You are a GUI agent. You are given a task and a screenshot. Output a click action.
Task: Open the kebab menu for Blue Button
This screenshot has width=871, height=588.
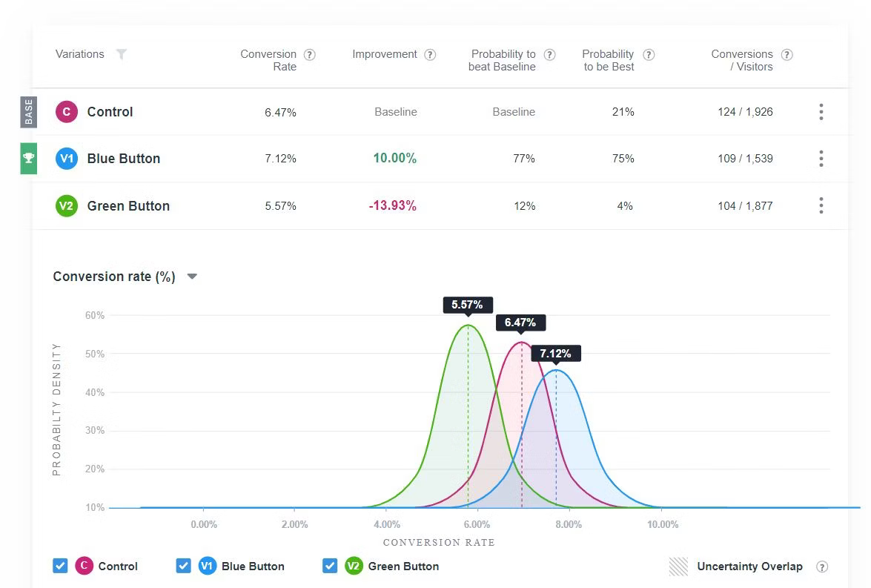point(821,159)
